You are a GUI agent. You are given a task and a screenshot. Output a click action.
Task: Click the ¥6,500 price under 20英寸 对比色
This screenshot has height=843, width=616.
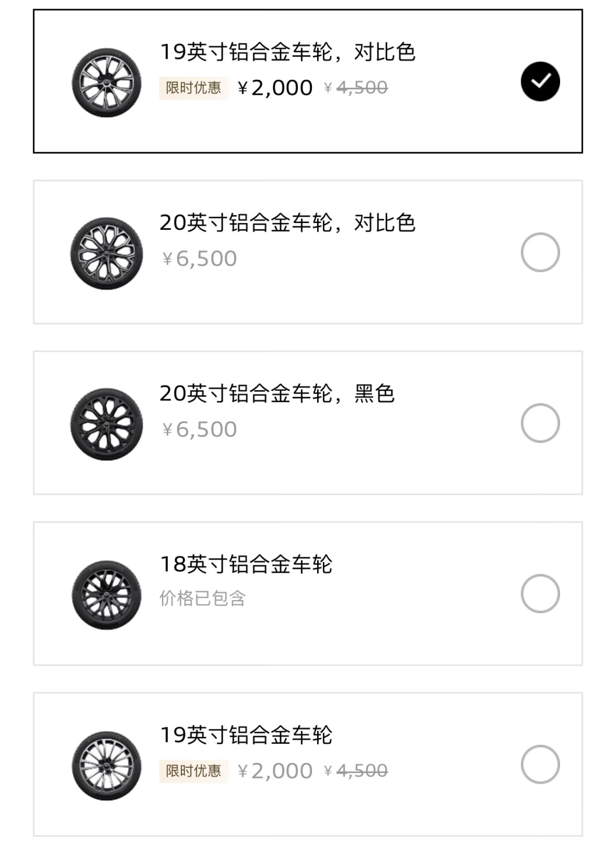(200, 259)
